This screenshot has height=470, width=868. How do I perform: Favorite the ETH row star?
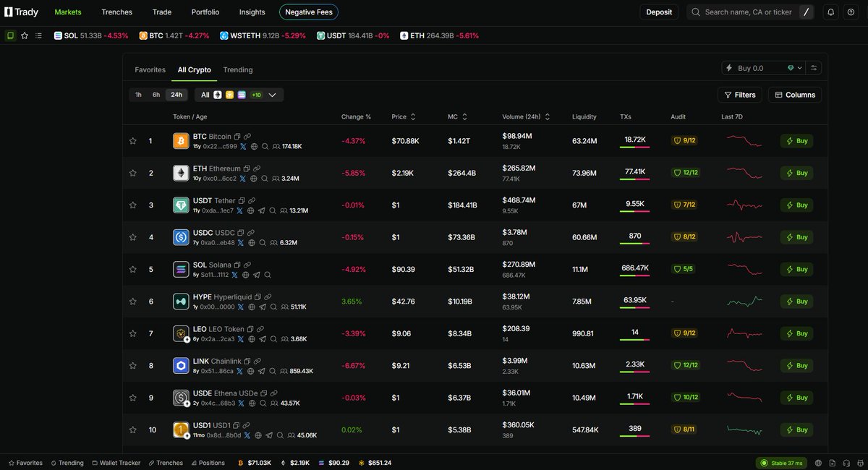coord(133,173)
